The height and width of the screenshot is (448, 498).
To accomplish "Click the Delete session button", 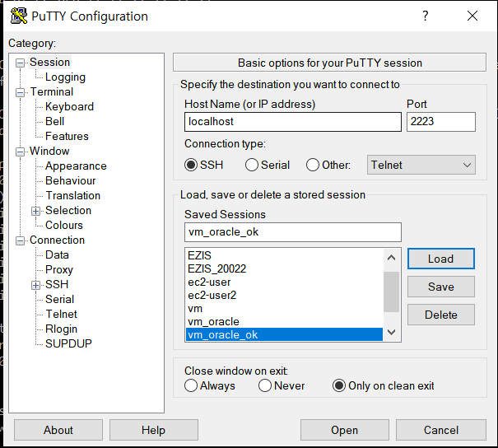I will click(x=441, y=315).
